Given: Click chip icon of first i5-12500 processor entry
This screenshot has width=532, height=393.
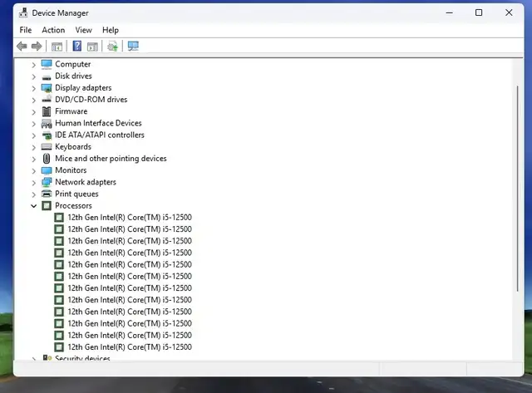Looking at the screenshot, I should [59, 218].
